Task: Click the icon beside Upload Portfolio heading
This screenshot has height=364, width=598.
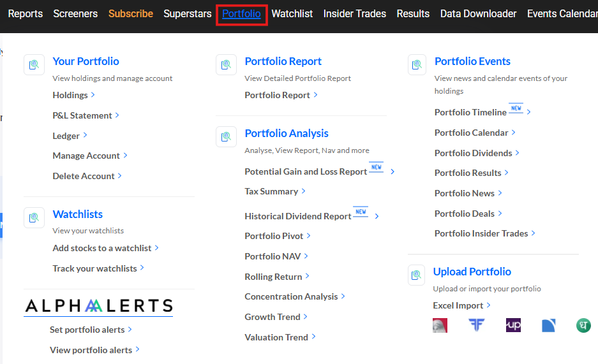Action: click(417, 275)
